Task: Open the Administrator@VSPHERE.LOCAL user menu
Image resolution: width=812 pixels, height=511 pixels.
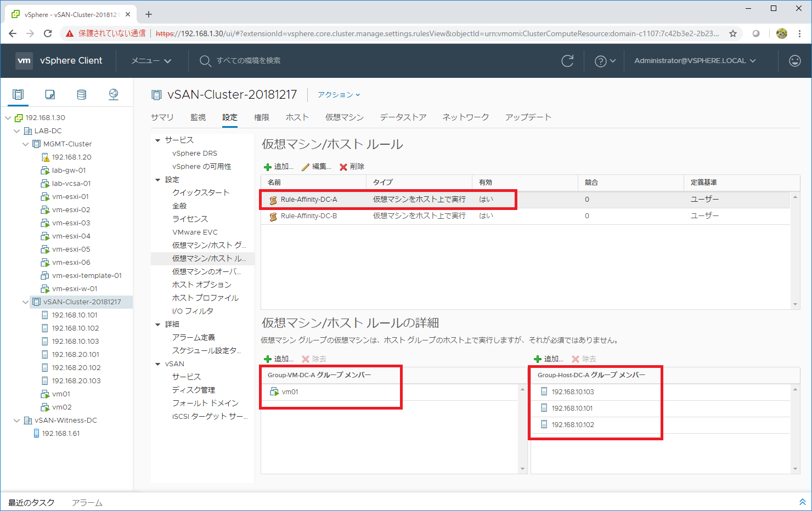Action: coord(695,61)
